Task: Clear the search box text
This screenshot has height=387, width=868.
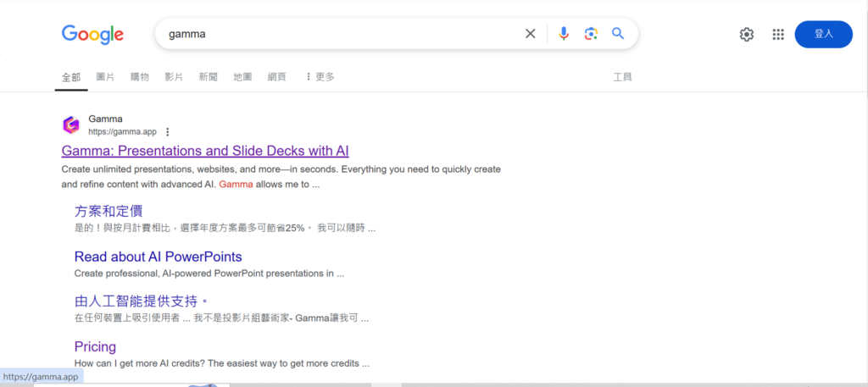Action: [x=531, y=34]
